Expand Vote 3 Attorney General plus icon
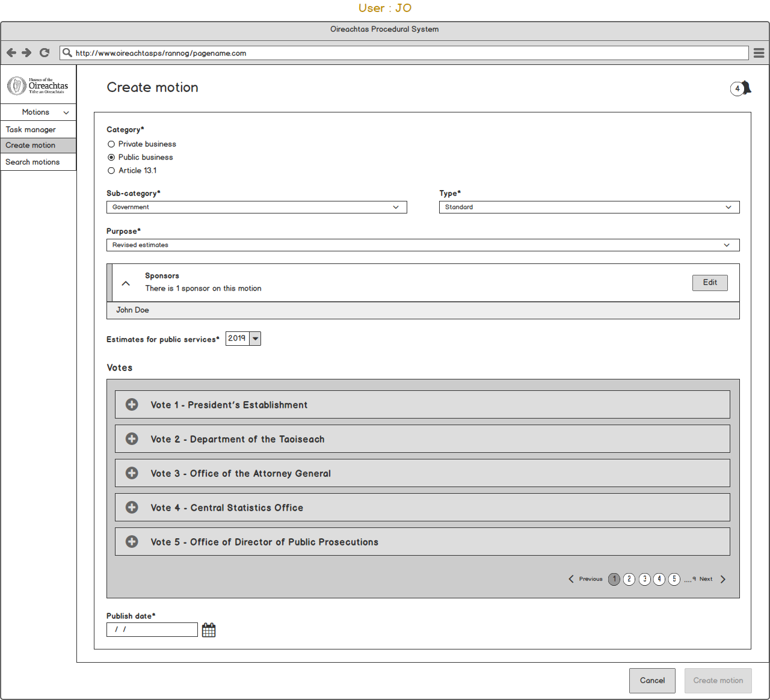The image size is (770, 700). point(132,473)
